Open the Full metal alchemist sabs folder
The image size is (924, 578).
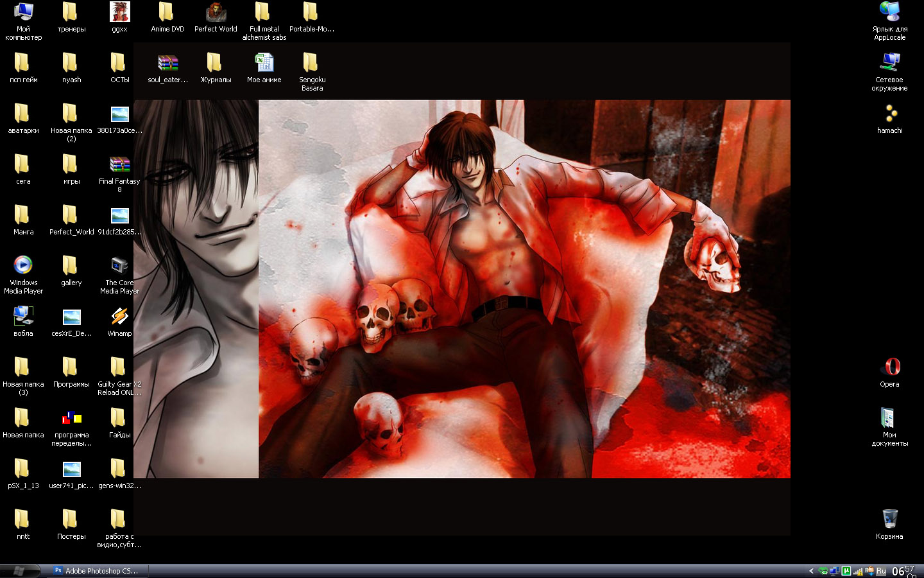tap(264, 21)
